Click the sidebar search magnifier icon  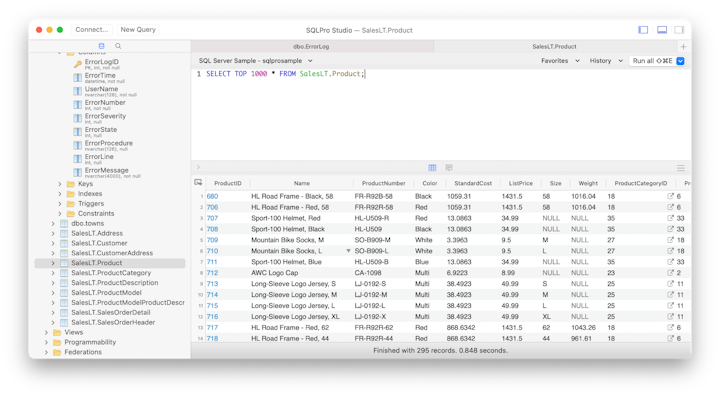118,46
